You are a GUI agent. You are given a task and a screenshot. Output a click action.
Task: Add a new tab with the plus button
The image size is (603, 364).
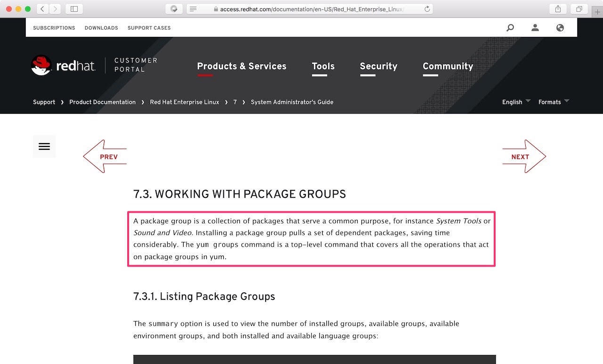pos(597,12)
